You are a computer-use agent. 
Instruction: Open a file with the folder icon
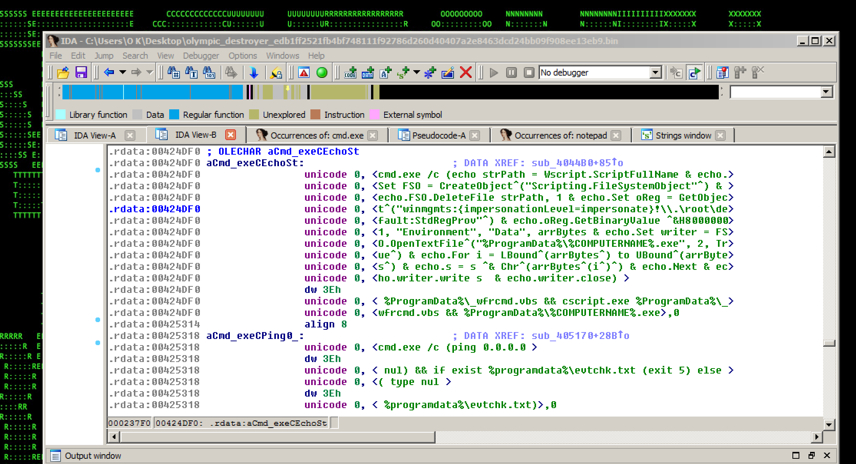[x=63, y=73]
